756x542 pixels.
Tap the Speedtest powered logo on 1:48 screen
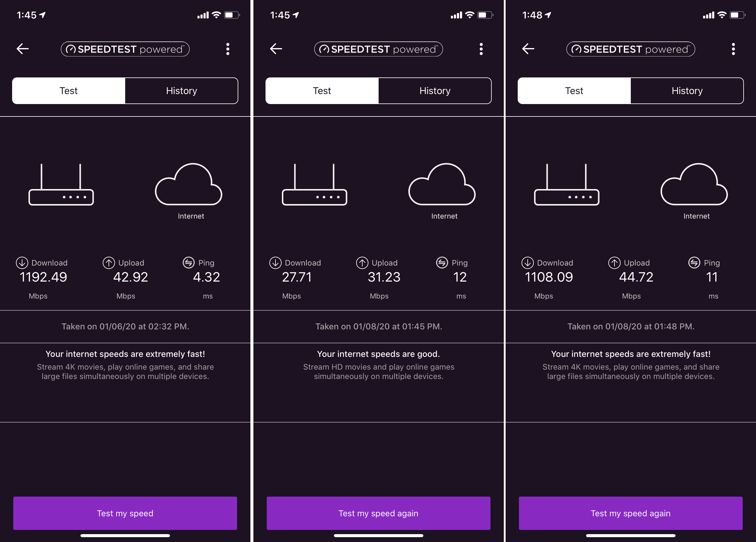click(x=630, y=49)
